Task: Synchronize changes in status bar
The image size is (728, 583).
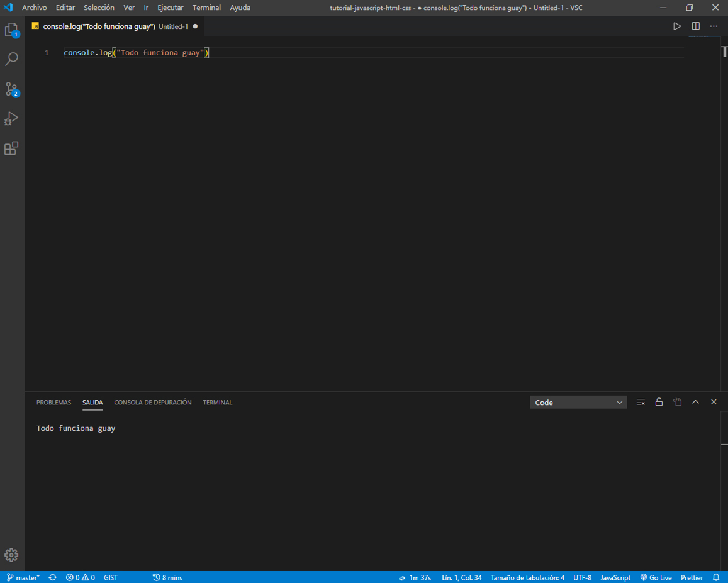Action: [x=52, y=577]
